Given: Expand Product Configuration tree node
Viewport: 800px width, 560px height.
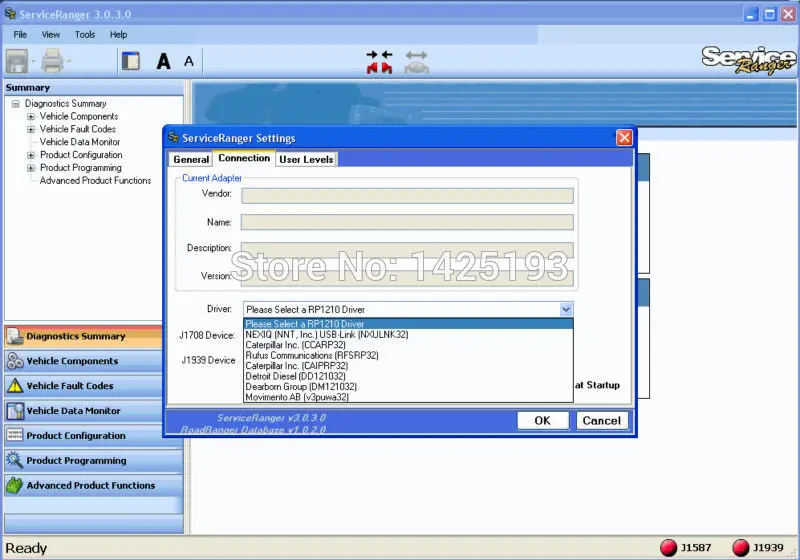Looking at the screenshot, I should point(31,155).
